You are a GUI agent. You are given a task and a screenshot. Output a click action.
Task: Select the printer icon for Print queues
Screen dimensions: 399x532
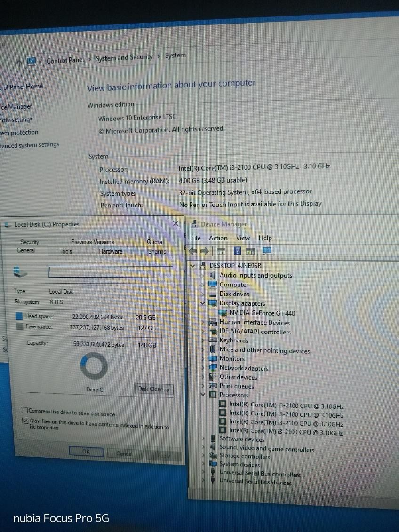coord(213,385)
